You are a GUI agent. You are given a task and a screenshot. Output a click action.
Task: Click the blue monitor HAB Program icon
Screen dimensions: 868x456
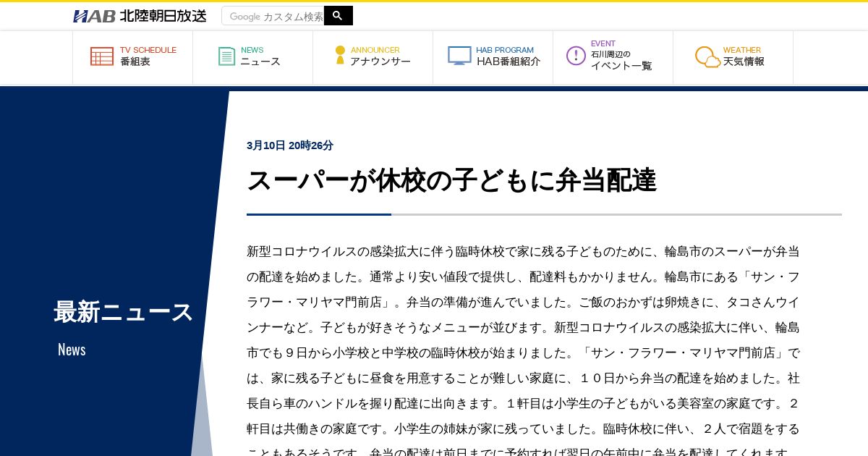coord(459,56)
